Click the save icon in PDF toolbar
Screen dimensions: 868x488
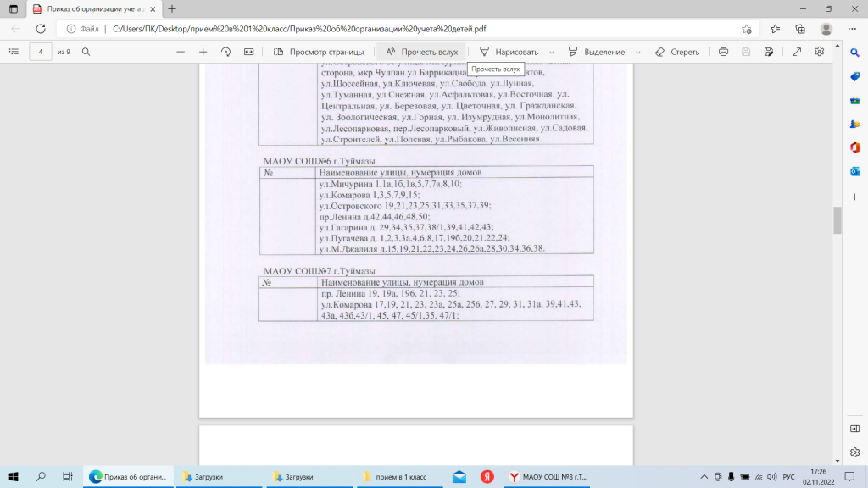pos(746,52)
